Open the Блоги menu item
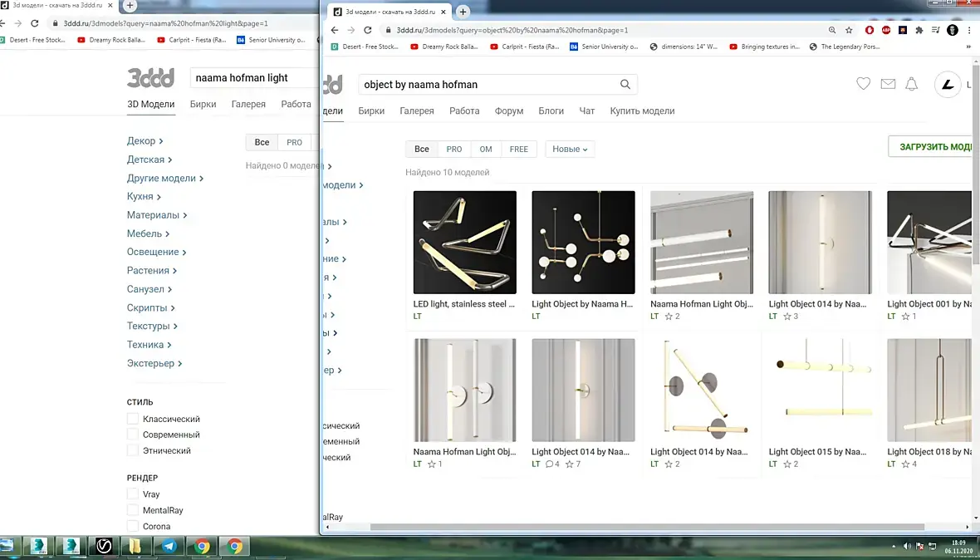This screenshot has height=560, width=980. click(551, 111)
